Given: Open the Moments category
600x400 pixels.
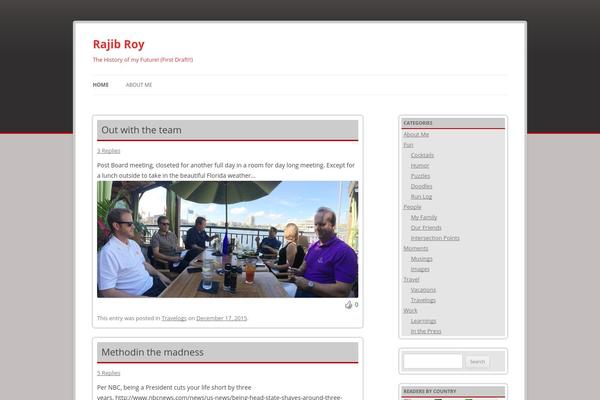Looking at the screenshot, I should (416, 248).
